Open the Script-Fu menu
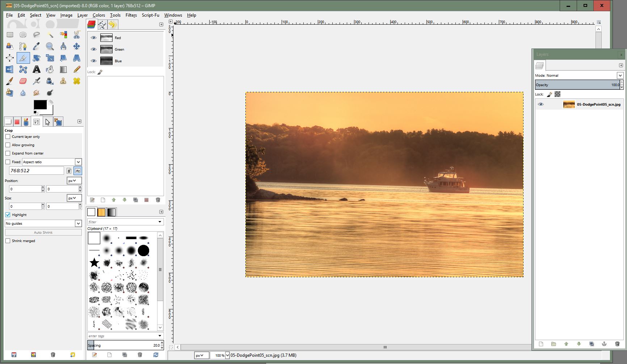Screen dimensions: 627x364 coord(150,15)
